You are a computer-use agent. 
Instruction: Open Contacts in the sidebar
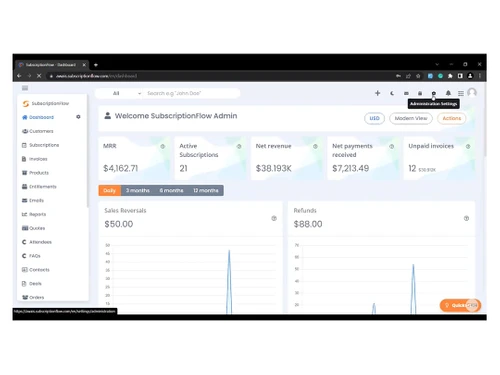tap(36, 270)
